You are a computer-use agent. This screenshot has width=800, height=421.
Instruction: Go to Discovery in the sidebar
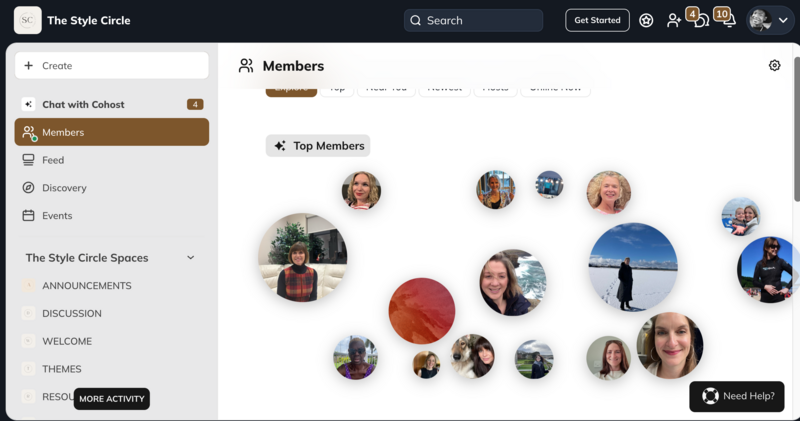(64, 188)
